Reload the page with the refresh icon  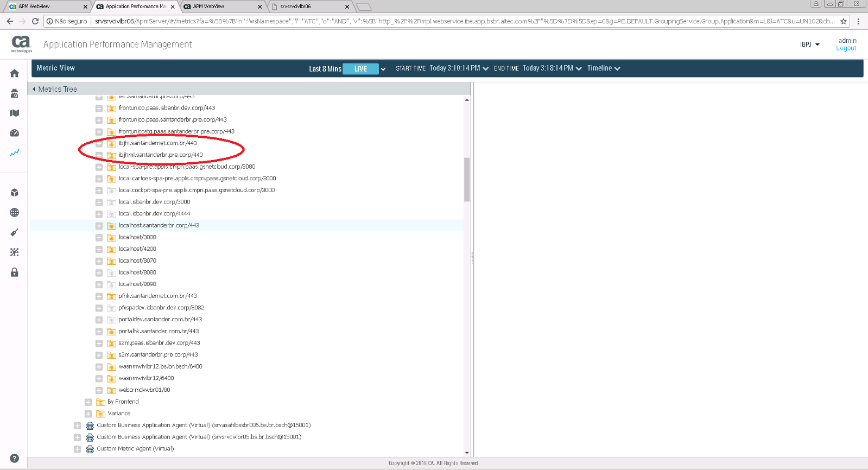point(35,21)
